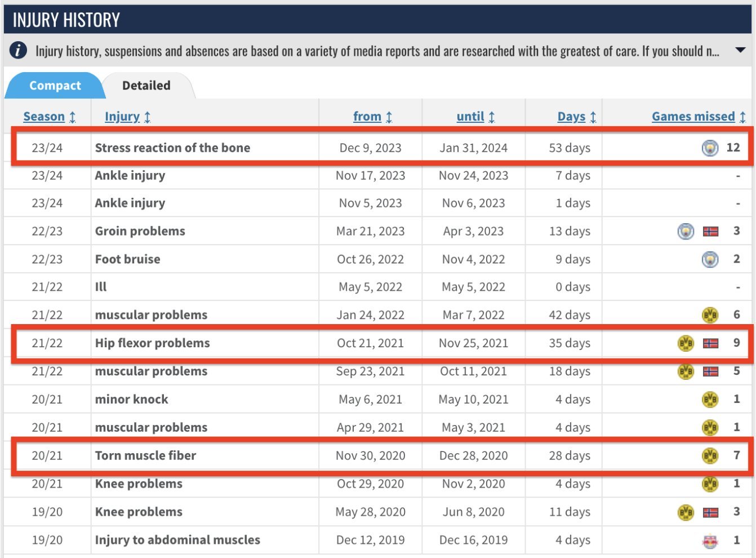Click the 'INJURY HISTORY' heading
The height and width of the screenshot is (558, 756).
(66, 20)
